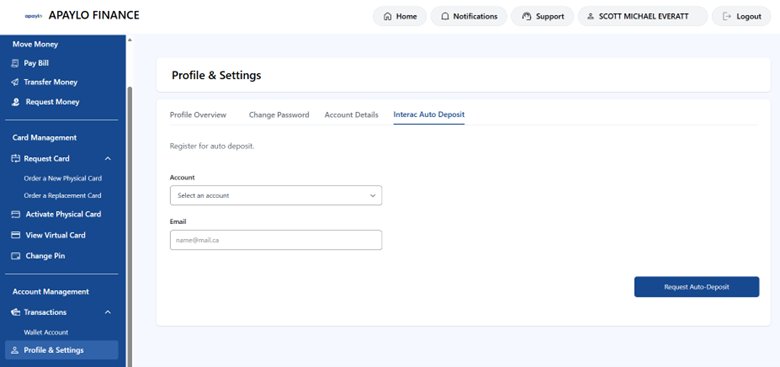Select the Interac Auto Deposit tab
This screenshot has width=780, height=367.
point(429,114)
